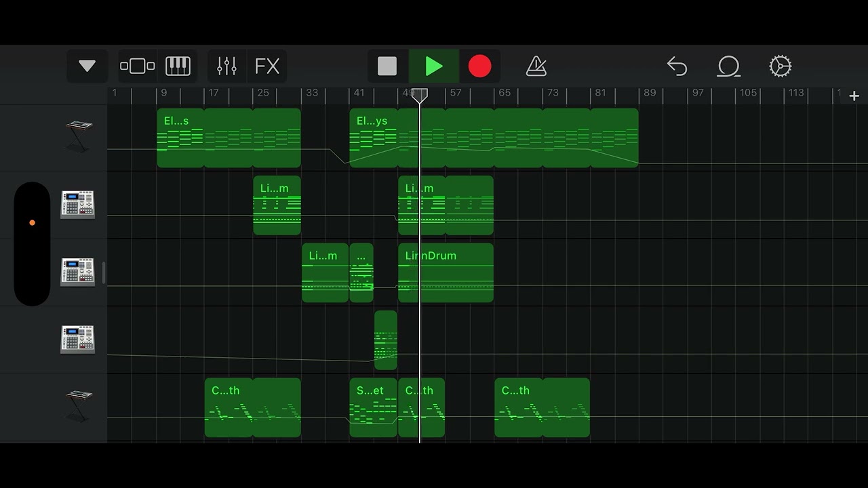Start playback with the green Play button
Screen dimensions: 868x488
tap(433, 66)
